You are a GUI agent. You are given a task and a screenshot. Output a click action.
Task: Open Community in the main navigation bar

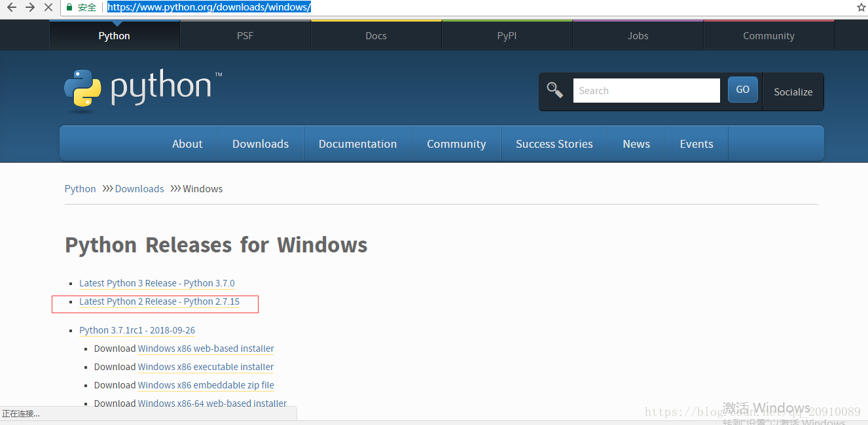456,144
